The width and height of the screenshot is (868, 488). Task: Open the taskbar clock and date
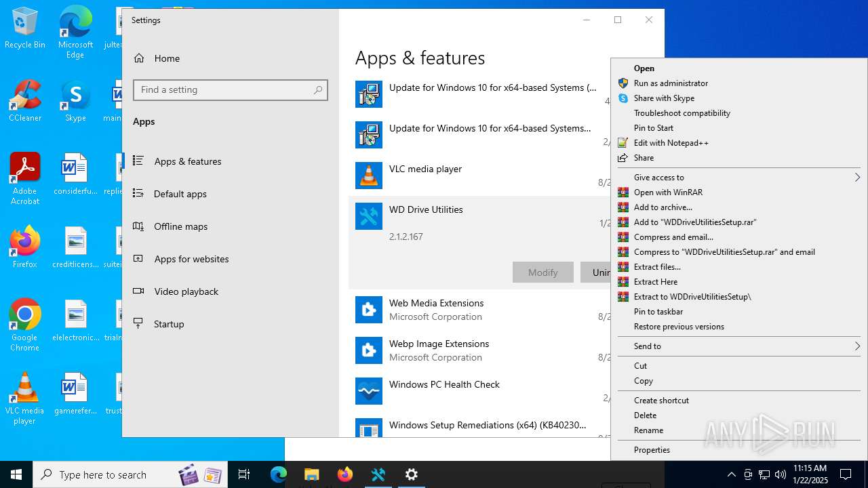pos(810,474)
